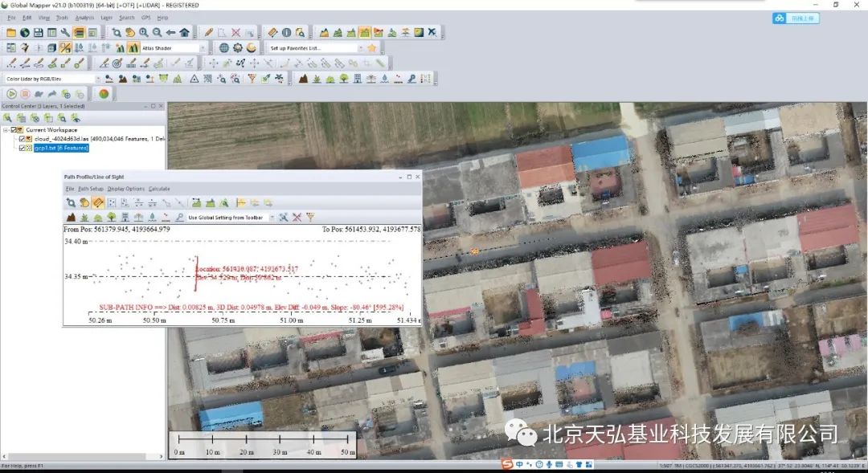Select the Measure tool in Path Profile window
The height and width of the screenshot is (473, 868).
tap(98, 203)
